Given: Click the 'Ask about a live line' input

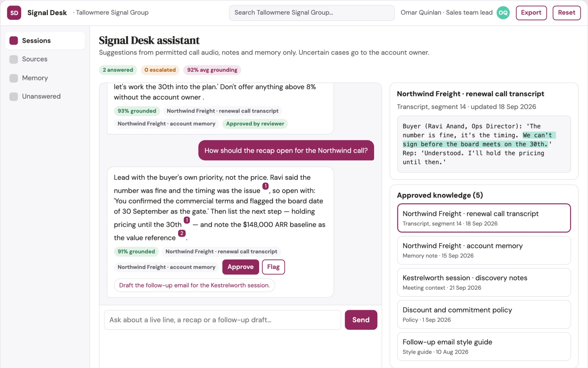Looking at the screenshot, I should (x=222, y=320).
